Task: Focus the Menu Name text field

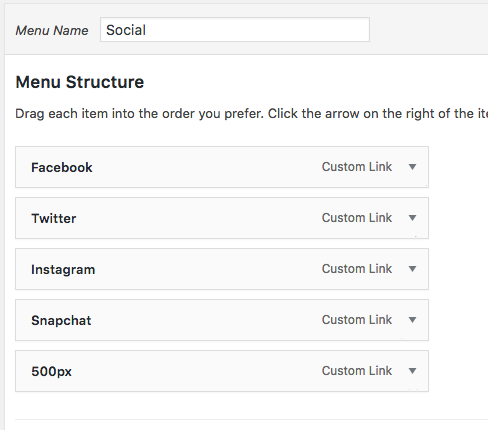Action: [235, 30]
